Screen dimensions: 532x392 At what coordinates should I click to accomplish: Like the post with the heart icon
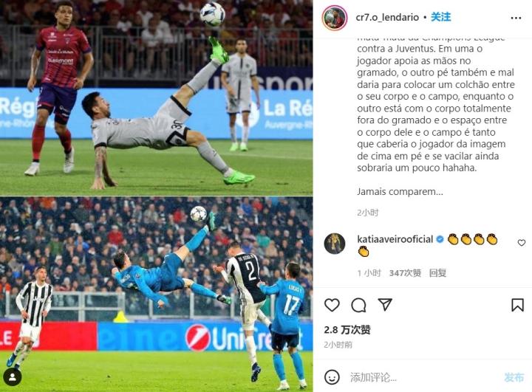332,305
